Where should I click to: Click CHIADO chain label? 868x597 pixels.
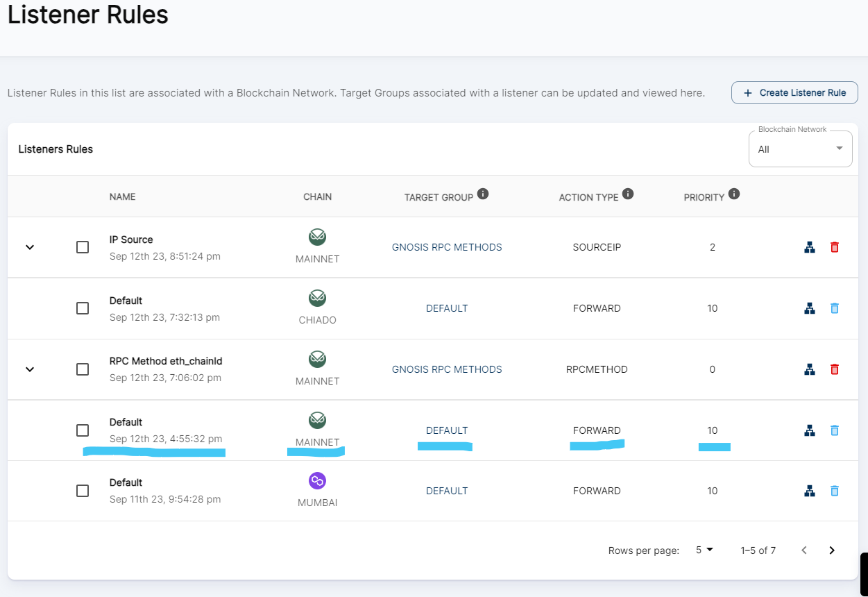pos(318,320)
